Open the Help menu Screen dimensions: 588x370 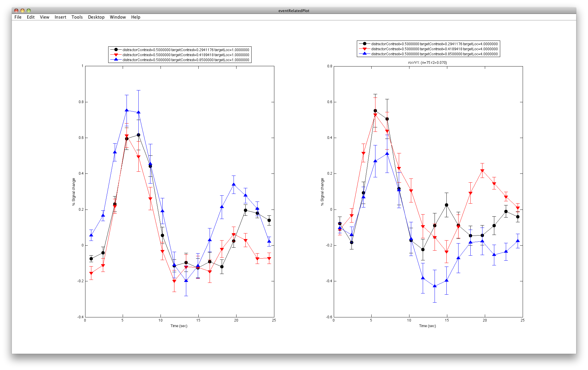point(136,17)
